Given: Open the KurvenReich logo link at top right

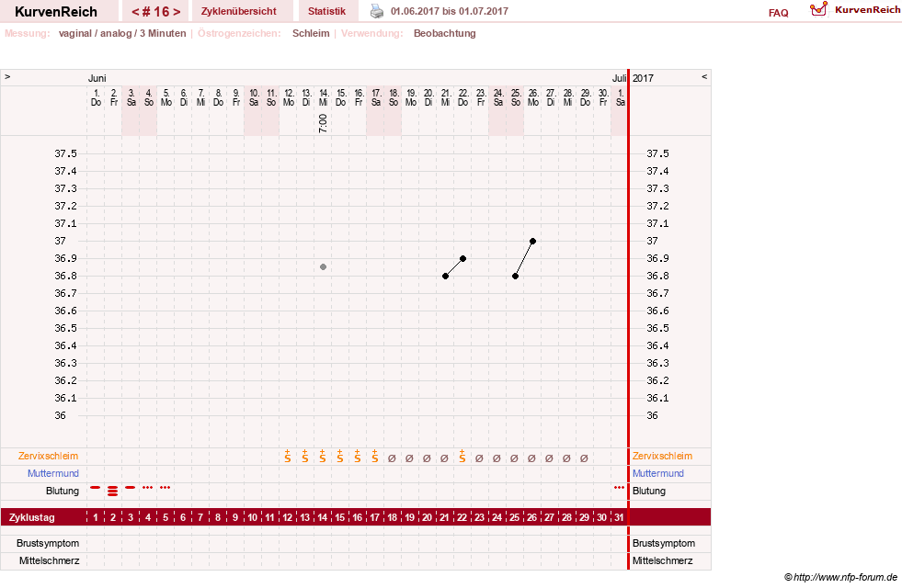Looking at the screenshot, I should click(x=855, y=9).
